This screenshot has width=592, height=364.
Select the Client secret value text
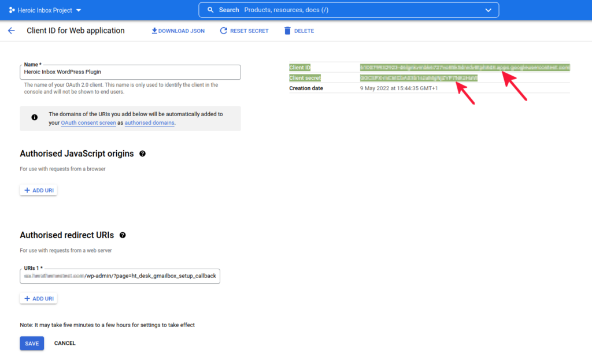click(419, 78)
